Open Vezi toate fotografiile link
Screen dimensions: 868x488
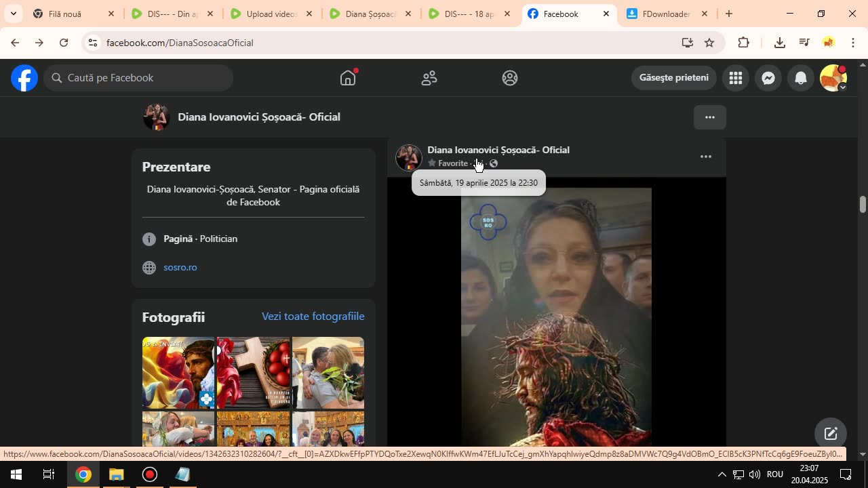(x=313, y=317)
